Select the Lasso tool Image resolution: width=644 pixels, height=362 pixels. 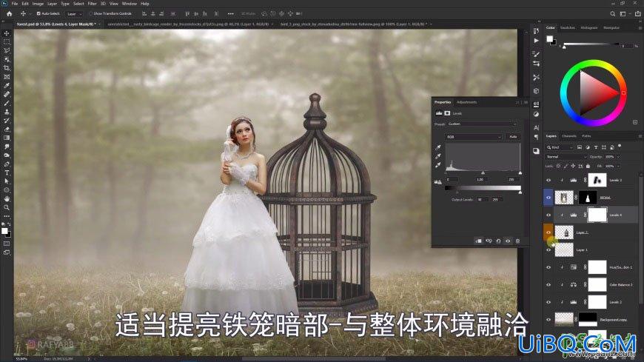pyautogui.click(x=7, y=50)
